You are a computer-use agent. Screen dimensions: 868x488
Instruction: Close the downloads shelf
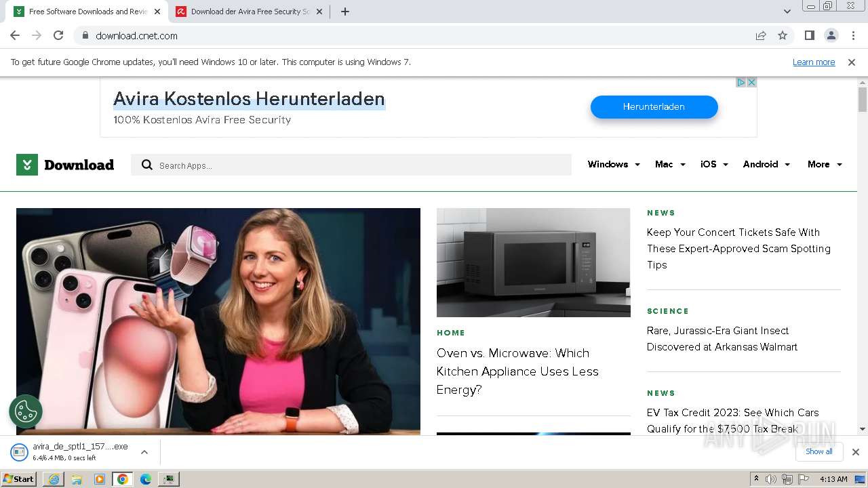856,452
